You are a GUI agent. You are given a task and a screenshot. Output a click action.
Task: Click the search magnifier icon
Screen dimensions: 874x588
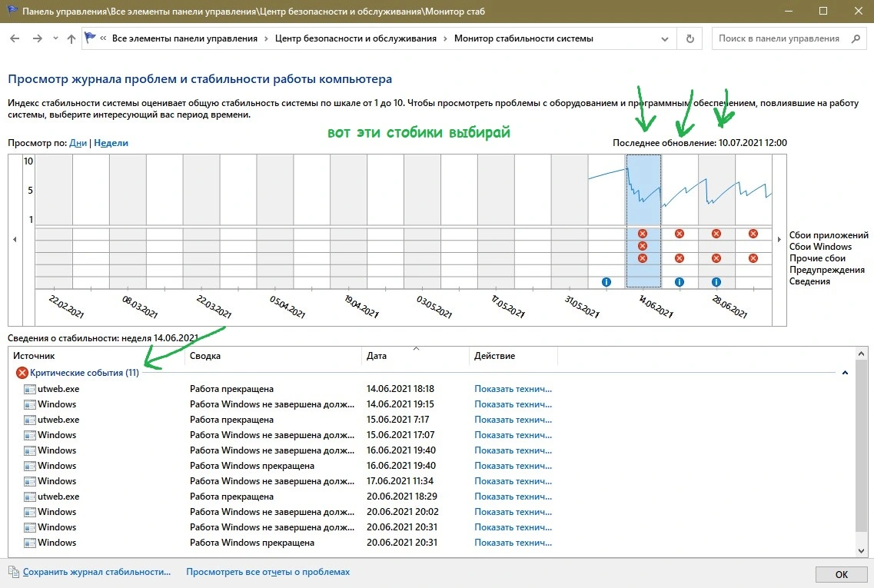(856, 38)
